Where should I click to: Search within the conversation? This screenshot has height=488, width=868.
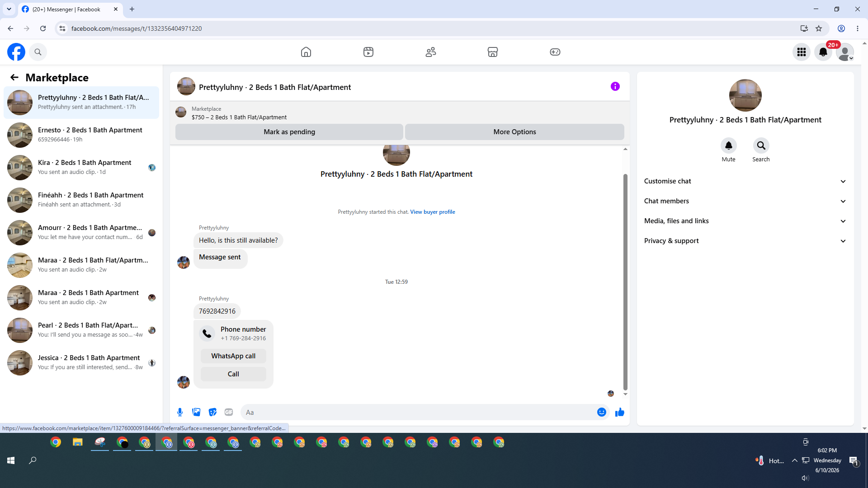click(x=761, y=145)
